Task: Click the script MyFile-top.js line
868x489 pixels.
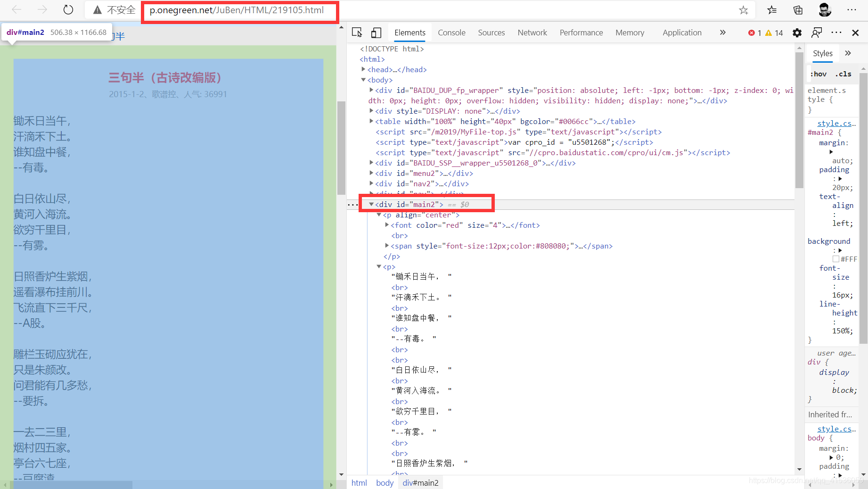Action: point(518,132)
